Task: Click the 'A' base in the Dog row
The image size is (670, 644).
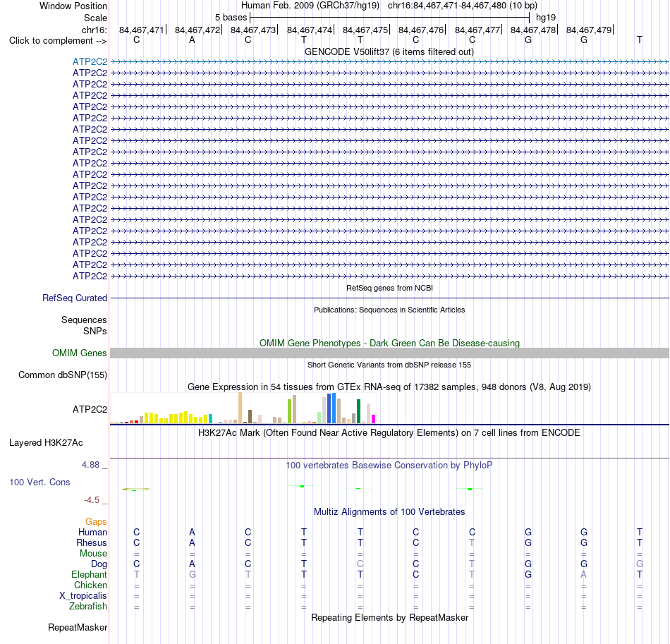Action: click(x=192, y=564)
